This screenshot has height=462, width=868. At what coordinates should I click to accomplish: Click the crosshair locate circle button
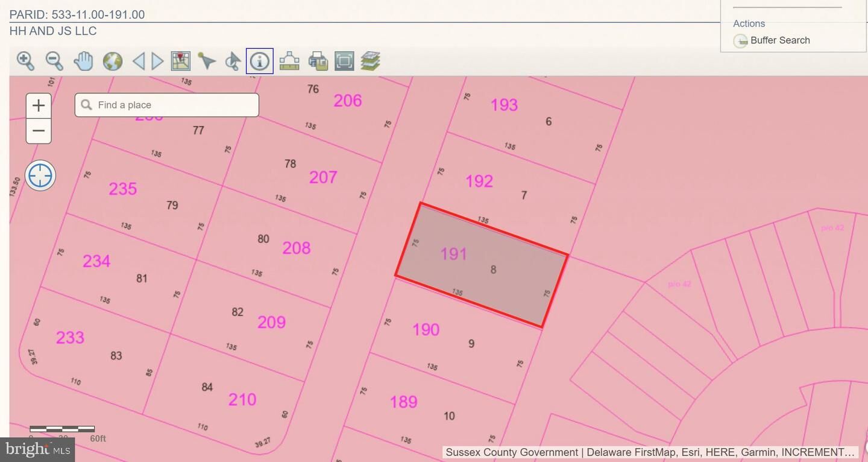(40, 175)
